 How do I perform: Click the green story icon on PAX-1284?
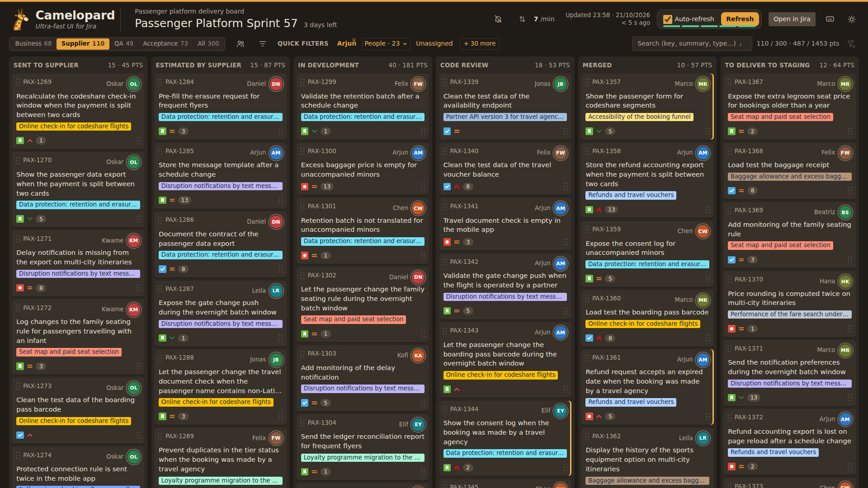click(x=162, y=131)
